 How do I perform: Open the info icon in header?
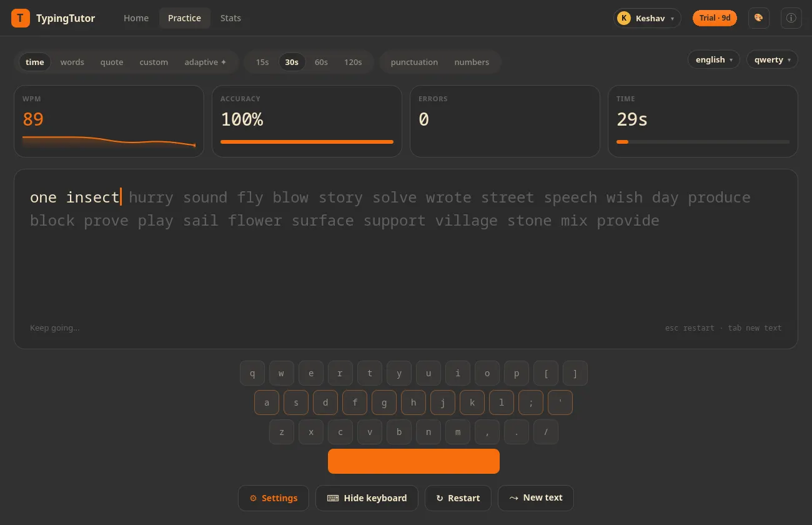(791, 18)
